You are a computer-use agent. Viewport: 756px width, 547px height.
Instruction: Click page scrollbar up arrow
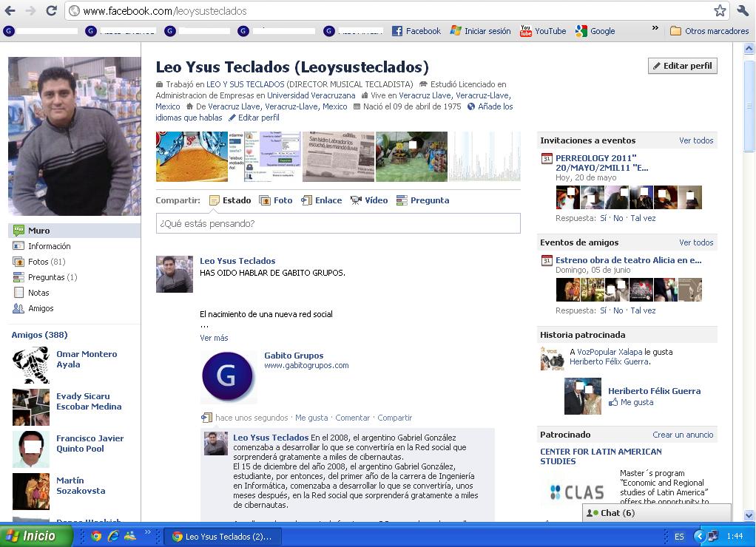[x=749, y=48]
